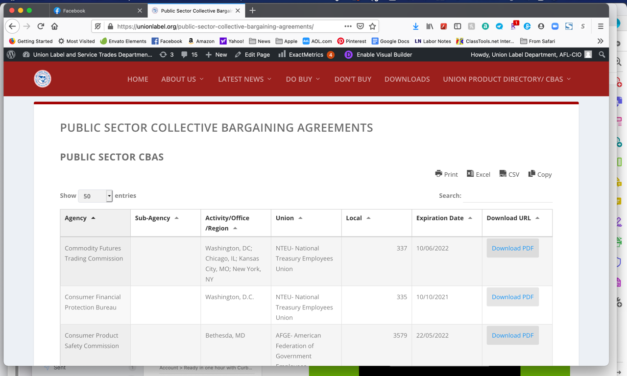
Task: Expand the DO BUY menu
Action: (303, 79)
